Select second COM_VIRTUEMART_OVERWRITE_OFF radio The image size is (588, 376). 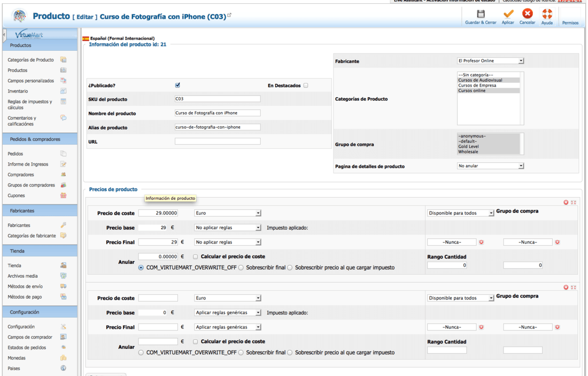141,353
